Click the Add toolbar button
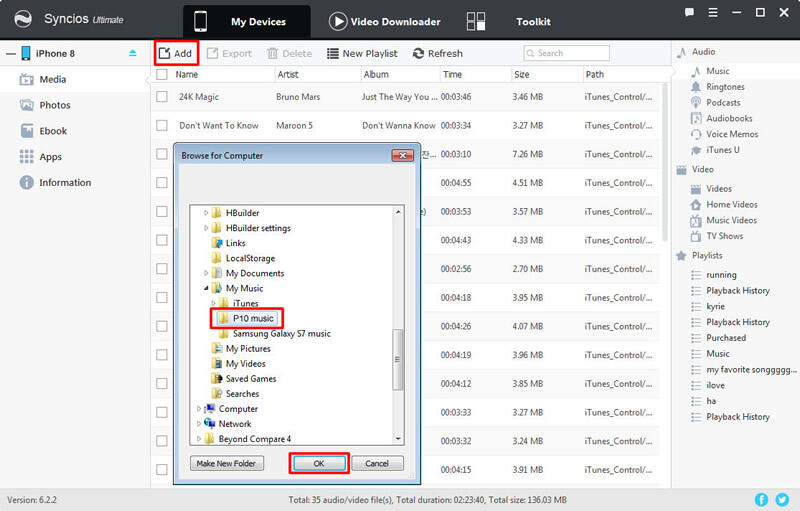This screenshot has height=511, width=800. pos(176,54)
